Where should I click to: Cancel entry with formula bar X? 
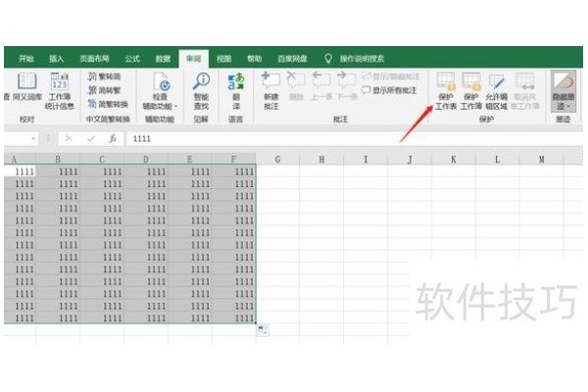pos(69,139)
